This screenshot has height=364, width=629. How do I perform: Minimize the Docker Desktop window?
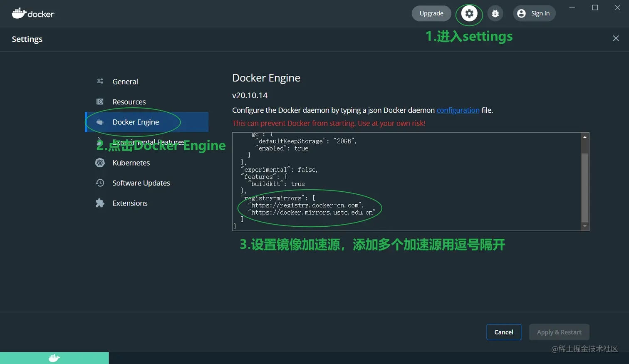point(572,7)
